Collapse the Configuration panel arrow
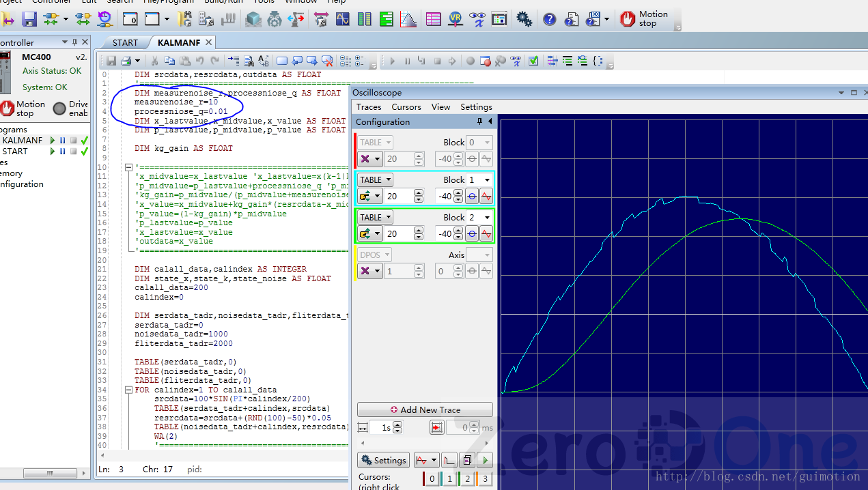The width and height of the screenshot is (868, 490). point(490,121)
